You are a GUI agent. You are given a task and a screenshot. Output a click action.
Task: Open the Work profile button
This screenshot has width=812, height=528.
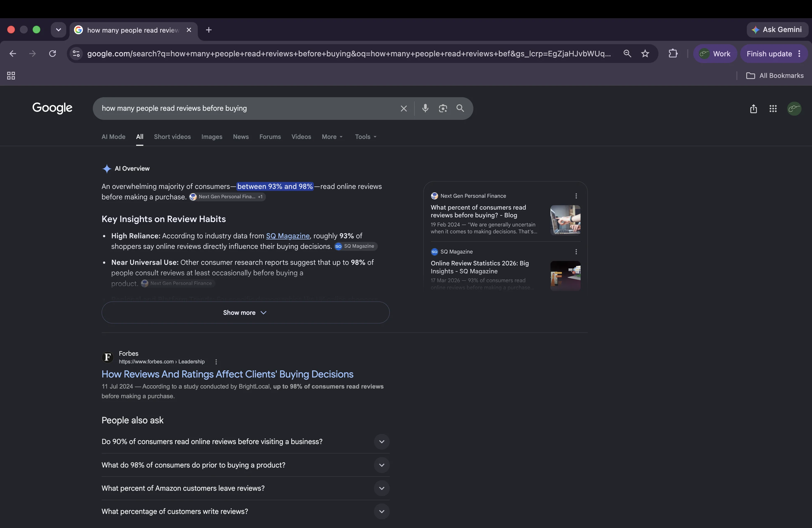tap(715, 54)
